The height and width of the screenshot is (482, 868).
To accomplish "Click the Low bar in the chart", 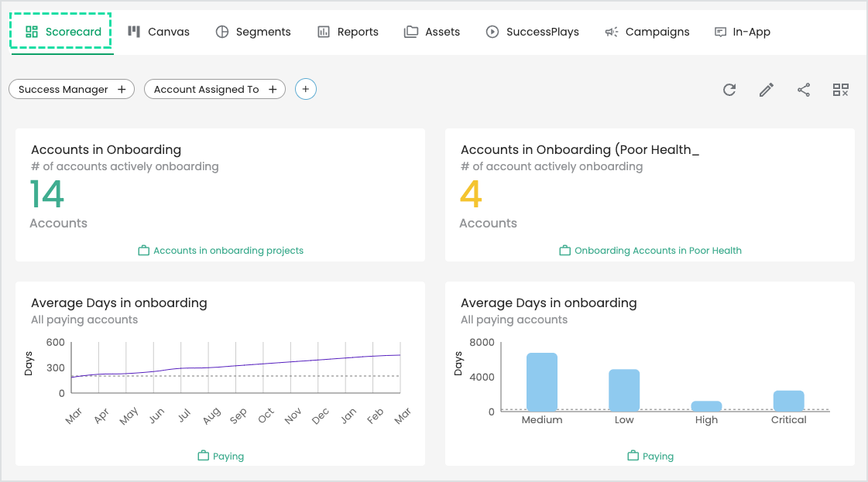I will pos(624,390).
